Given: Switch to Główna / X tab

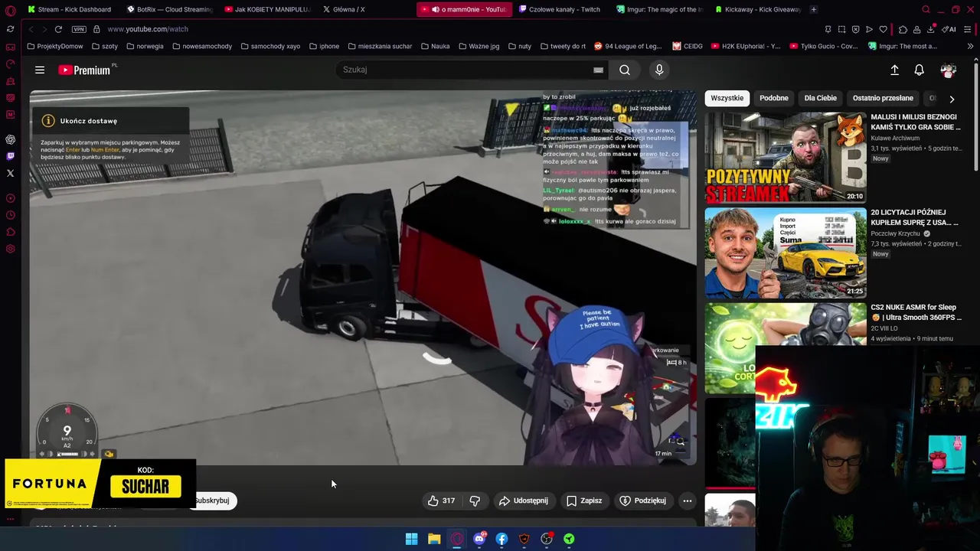Looking at the screenshot, I should (343, 9).
